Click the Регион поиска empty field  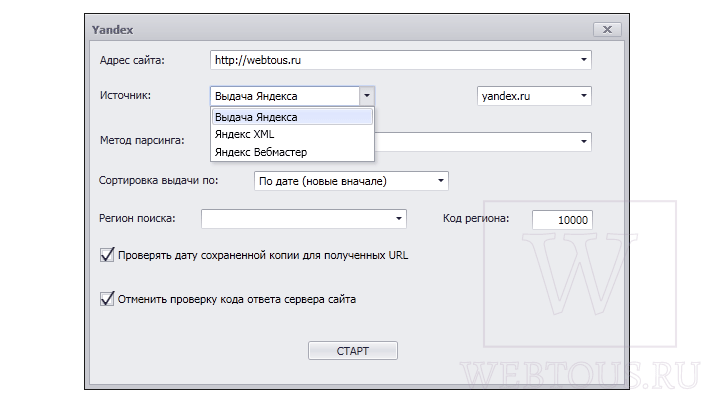297,219
